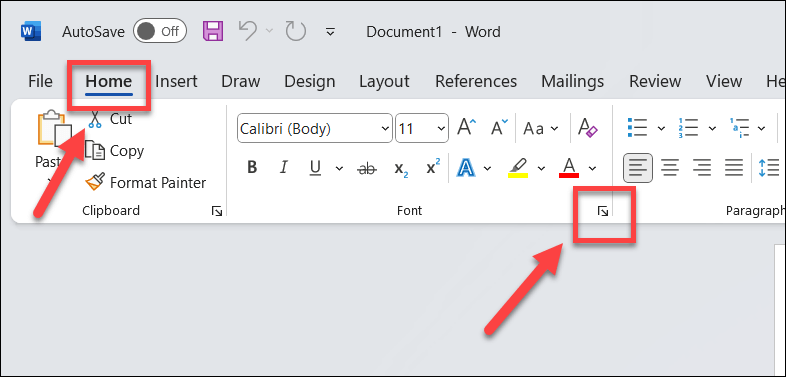Open the Font dialog box launcher
This screenshot has height=377, width=786.
tap(603, 212)
